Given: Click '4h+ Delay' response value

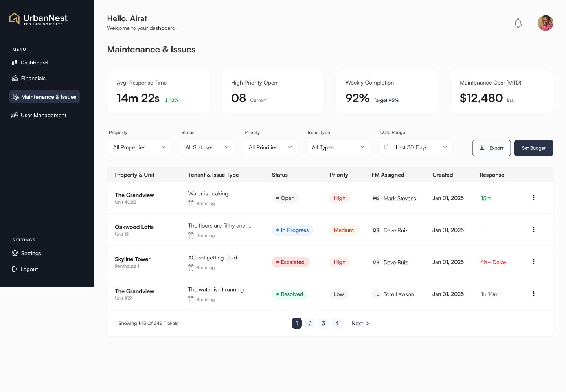Looking at the screenshot, I should (493, 262).
